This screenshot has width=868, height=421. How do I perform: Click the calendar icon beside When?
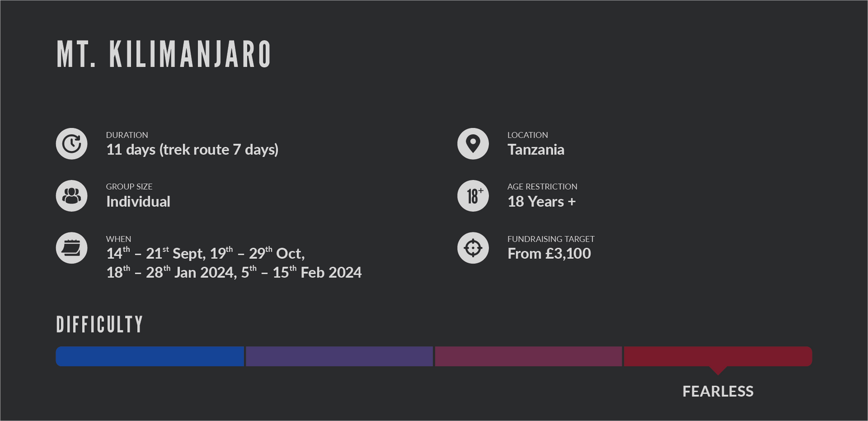point(72,248)
